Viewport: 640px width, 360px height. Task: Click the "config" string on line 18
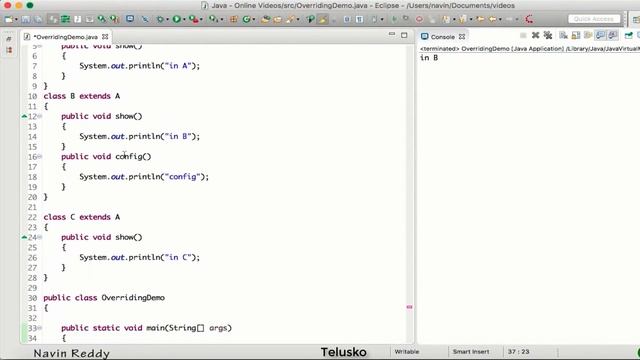click(182, 177)
